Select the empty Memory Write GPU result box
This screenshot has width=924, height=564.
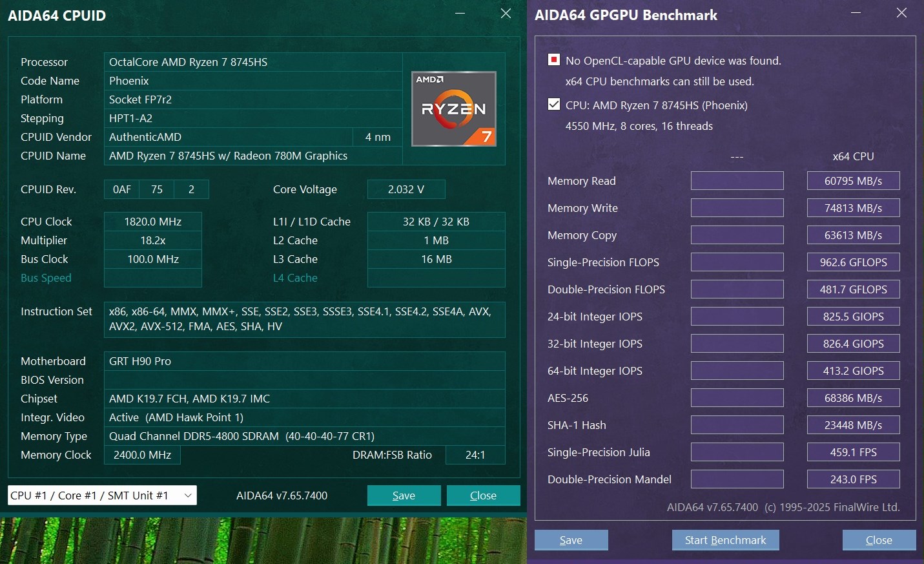pyautogui.click(x=737, y=208)
